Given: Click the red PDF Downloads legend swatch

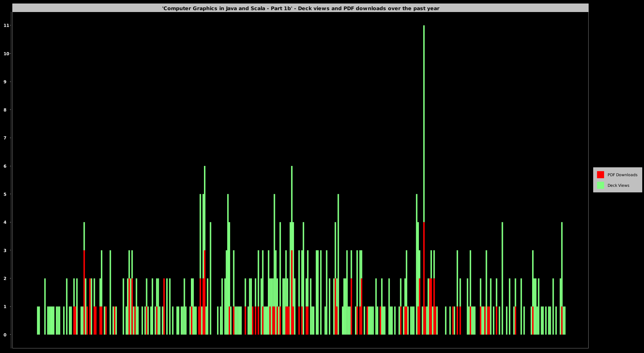Looking at the screenshot, I should 600,175.
